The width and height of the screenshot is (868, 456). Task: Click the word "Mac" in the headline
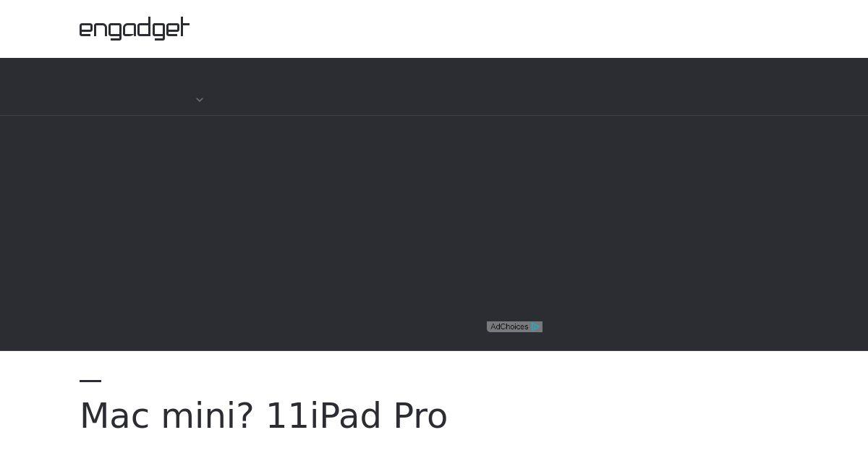114,416
